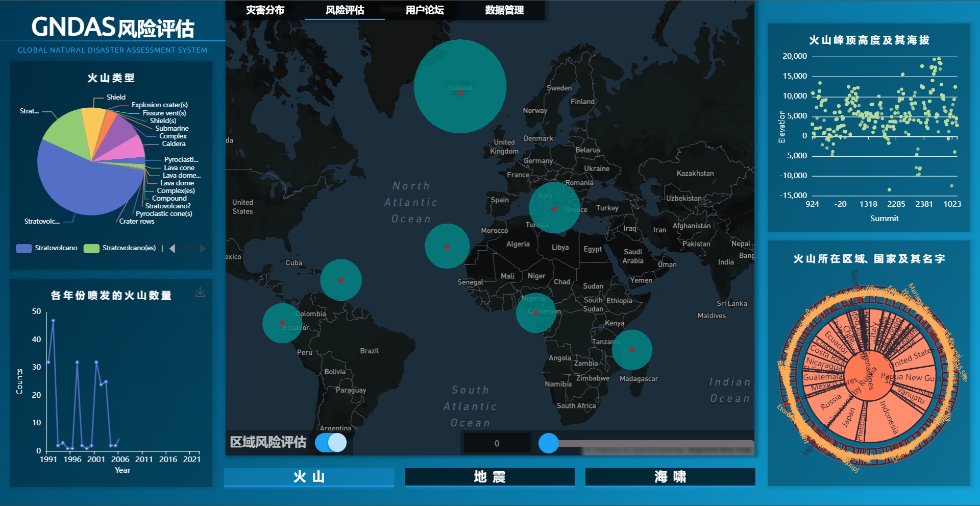Select the 火山 disaster button
This screenshot has width=980, height=506.
309,477
